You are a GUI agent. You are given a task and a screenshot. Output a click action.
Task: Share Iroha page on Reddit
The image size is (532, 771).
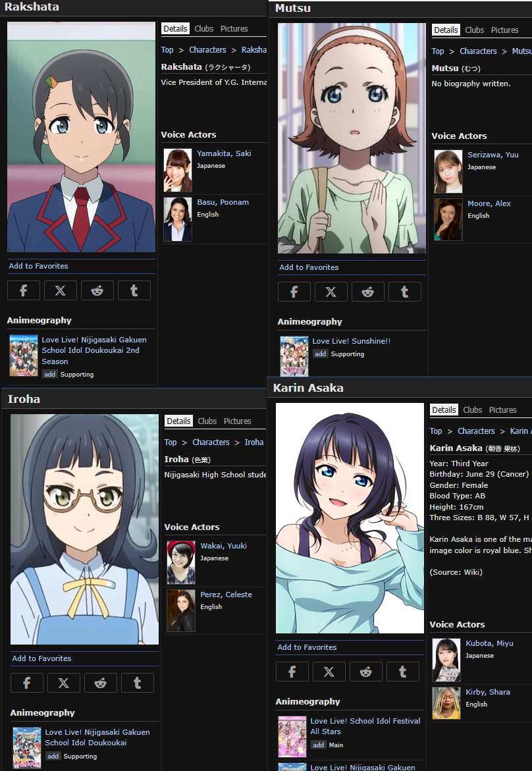[101, 683]
